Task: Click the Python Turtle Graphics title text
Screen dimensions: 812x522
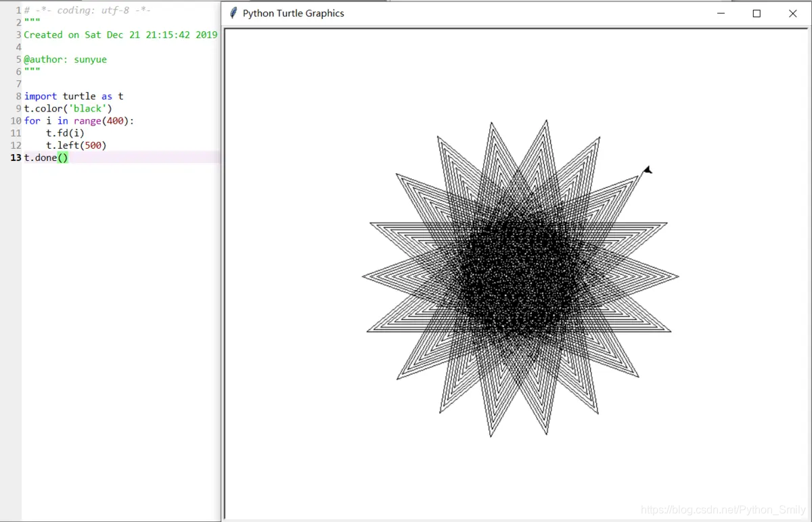Action: (x=294, y=14)
